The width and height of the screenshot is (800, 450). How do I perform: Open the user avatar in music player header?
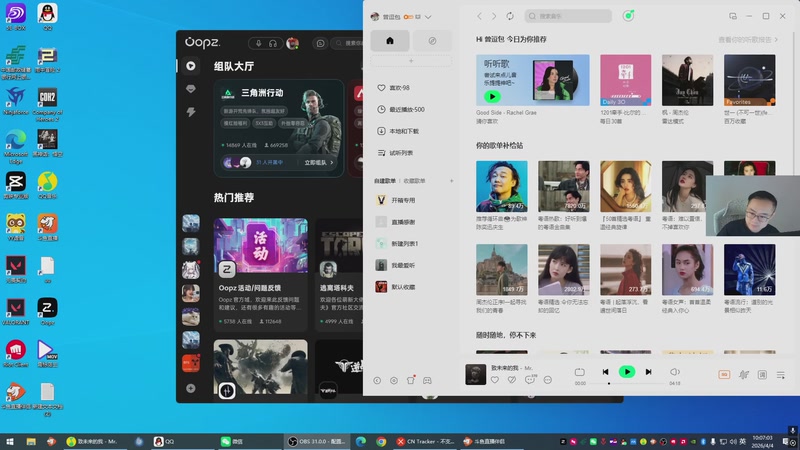point(375,17)
